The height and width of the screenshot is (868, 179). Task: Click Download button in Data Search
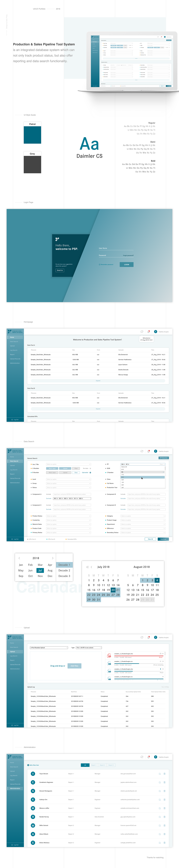click(x=163, y=539)
